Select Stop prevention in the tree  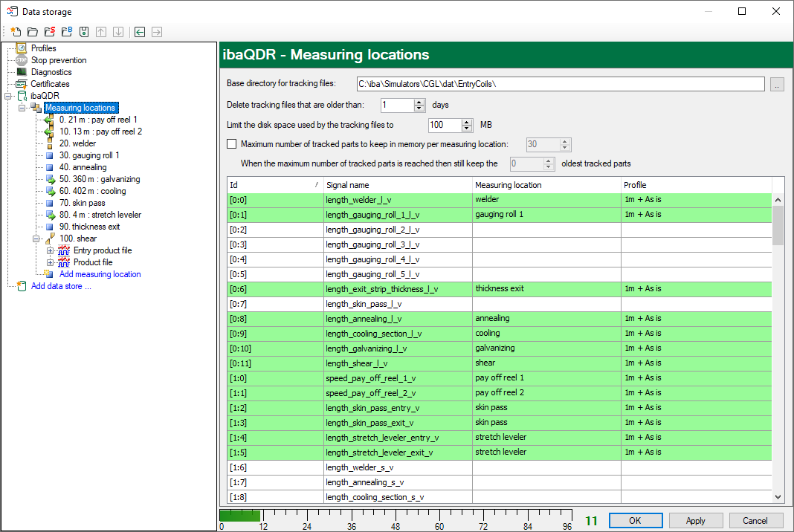[59, 60]
